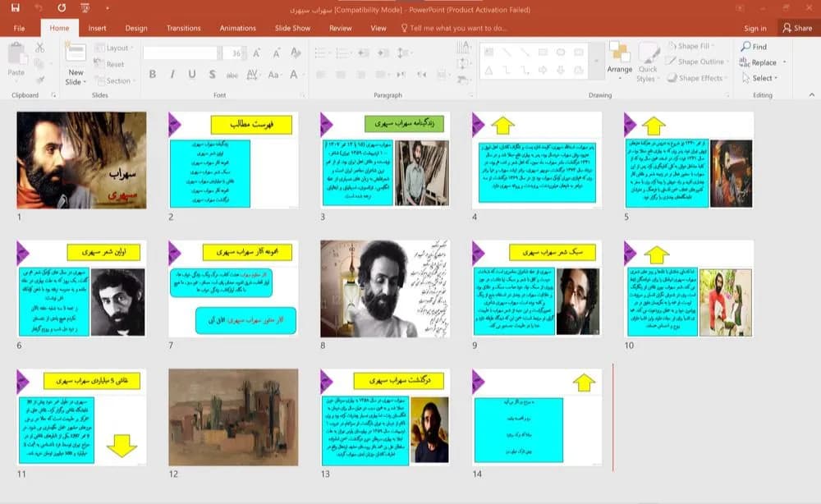Click the Repeat/Redo circular arrow icon
The height and width of the screenshot is (504, 821).
click(x=62, y=8)
